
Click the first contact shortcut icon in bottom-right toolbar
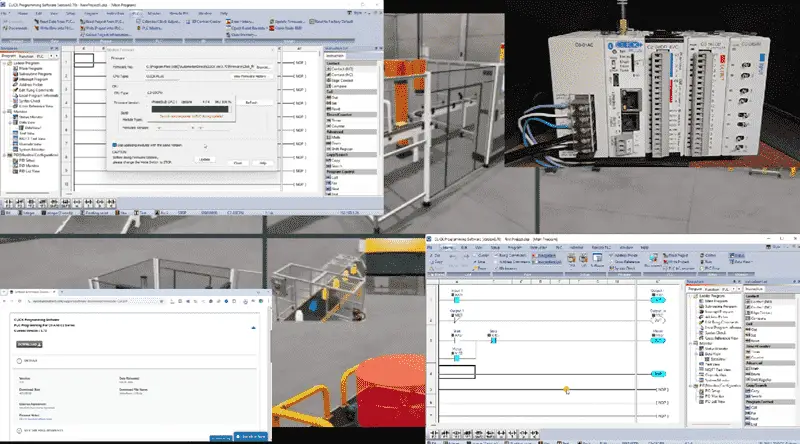[x=434, y=434]
